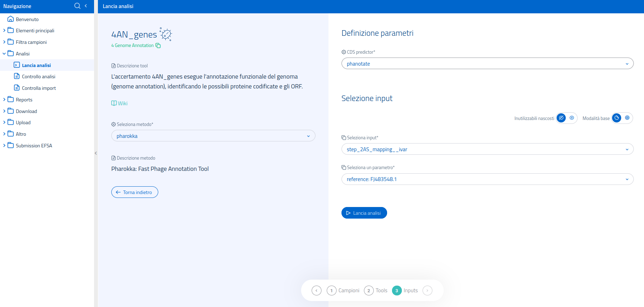This screenshot has height=307, width=644.
Task: Click the Torna indietro button
Action: pos(134,192)
